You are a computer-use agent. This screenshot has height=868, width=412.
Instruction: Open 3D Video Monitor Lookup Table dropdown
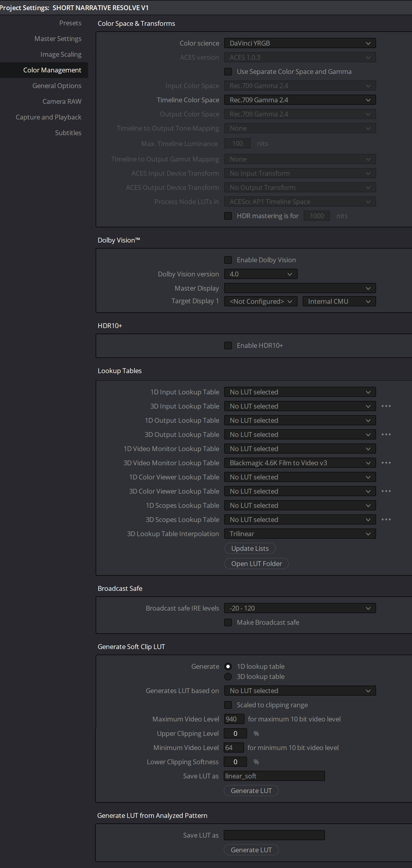[x=300, y=463]
